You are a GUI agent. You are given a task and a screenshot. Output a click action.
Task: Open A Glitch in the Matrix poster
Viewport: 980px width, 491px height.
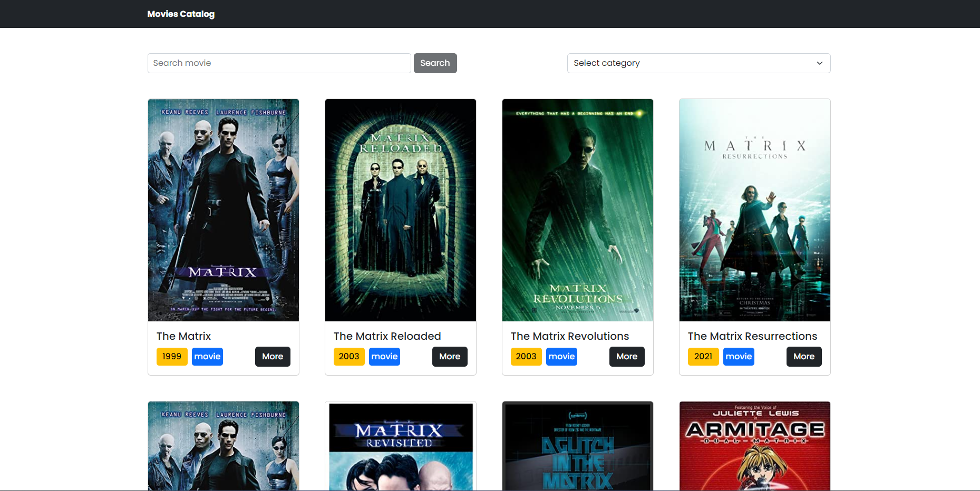(x=578, y=446)
